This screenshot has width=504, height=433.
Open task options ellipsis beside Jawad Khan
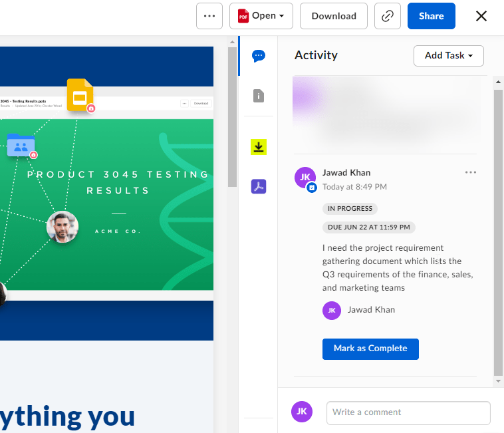(x=471, y=172)
